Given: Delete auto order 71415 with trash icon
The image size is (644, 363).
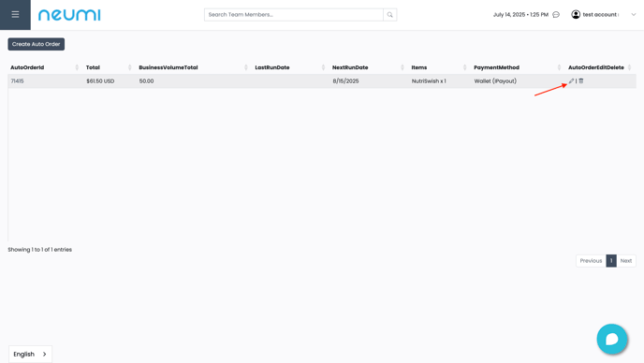Looking at the screenshot, I should pyautogui.click(x=581, y=80).
